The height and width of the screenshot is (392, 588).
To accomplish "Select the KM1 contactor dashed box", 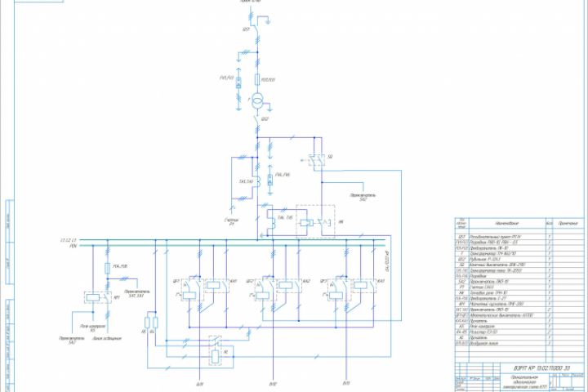I will (x=97, y=298).
